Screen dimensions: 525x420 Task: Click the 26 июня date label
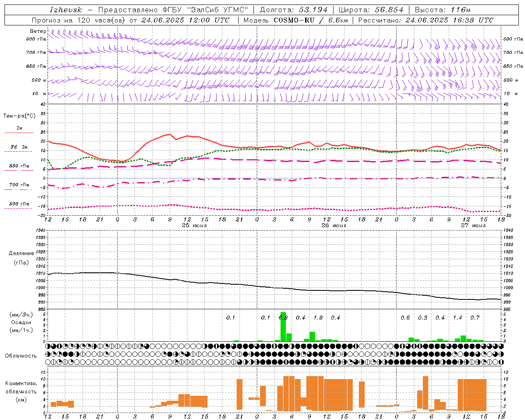point(333,226)
